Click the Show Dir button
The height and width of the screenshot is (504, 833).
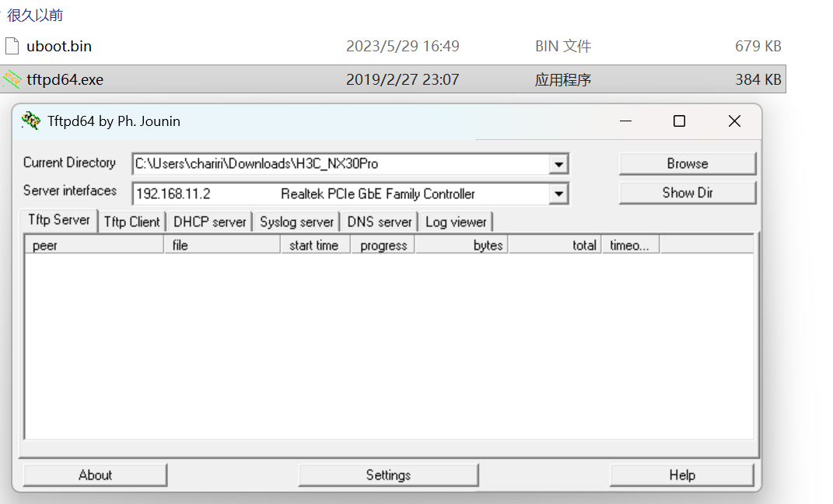click(x=687, y=193)
